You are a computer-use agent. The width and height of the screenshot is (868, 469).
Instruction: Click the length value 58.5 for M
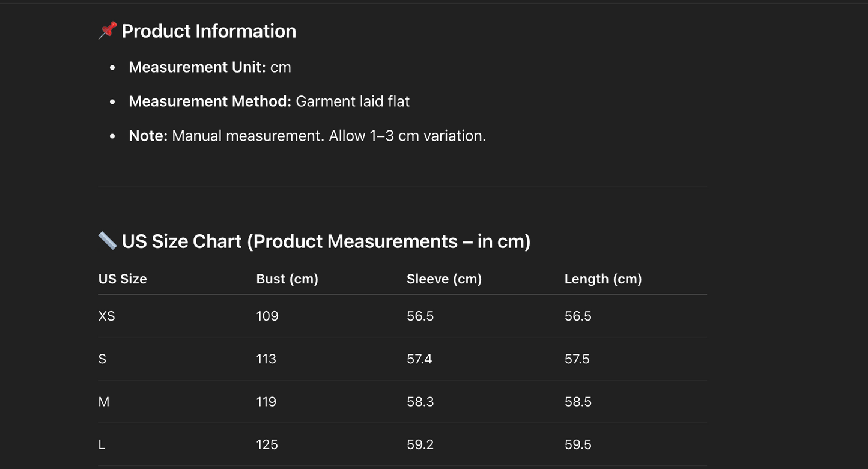578,402
